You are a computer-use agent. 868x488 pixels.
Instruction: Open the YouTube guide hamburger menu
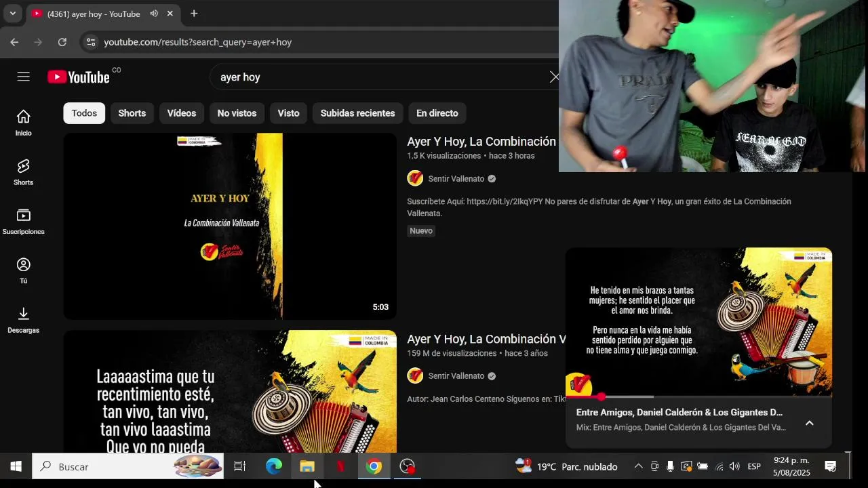pyautogui.click(x=24, y=77)
